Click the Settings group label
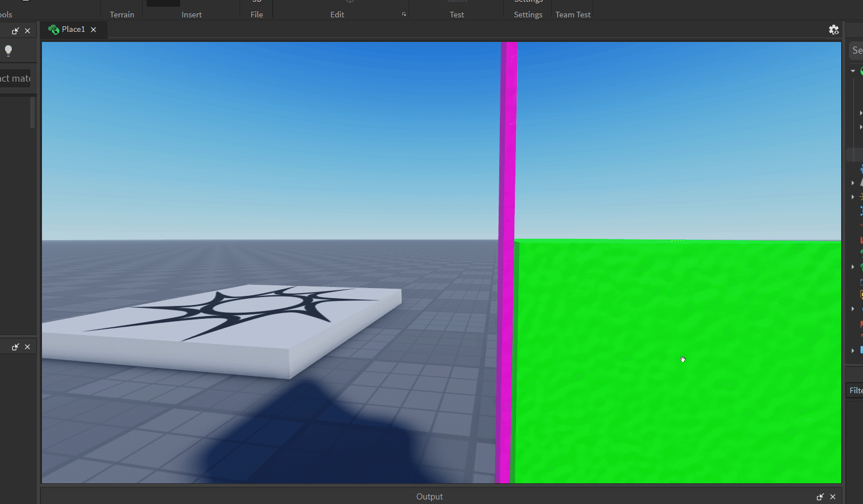The width and height of the screenshot is (863, 504). pos(528,15)
